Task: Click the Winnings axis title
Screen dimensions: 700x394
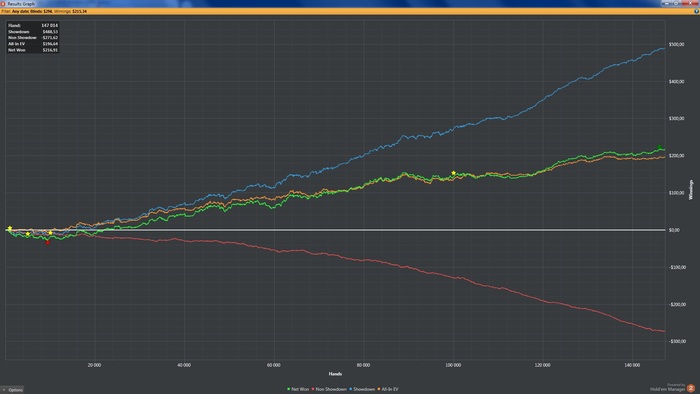Action: coord(691,190)
